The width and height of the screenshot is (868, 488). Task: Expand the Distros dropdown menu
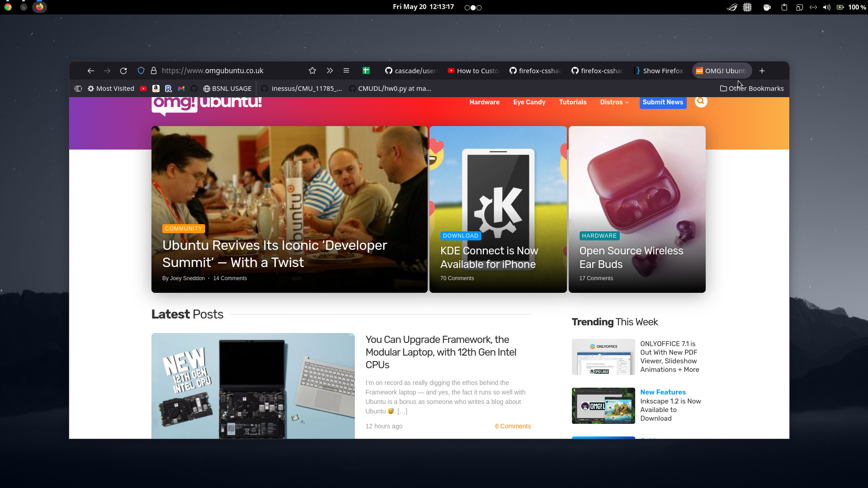(x=614, y=102)
